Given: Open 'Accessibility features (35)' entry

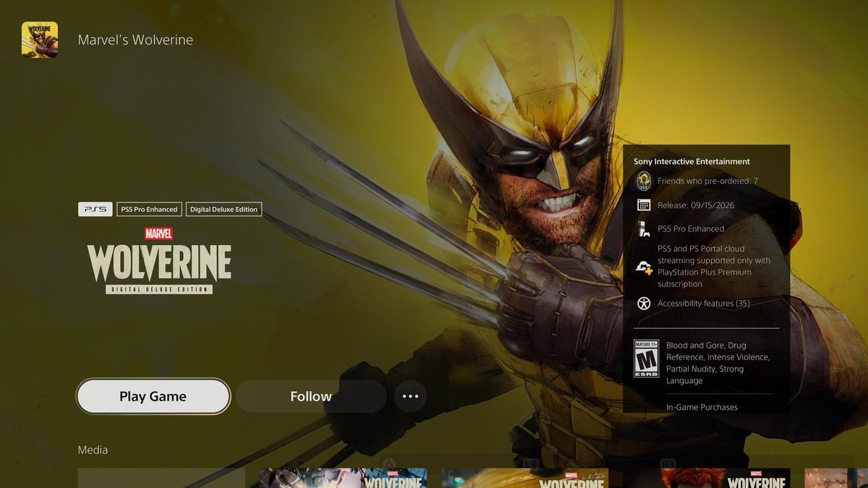Looking at the screenshot, I should pyautogui.click(x=704, y=304).
